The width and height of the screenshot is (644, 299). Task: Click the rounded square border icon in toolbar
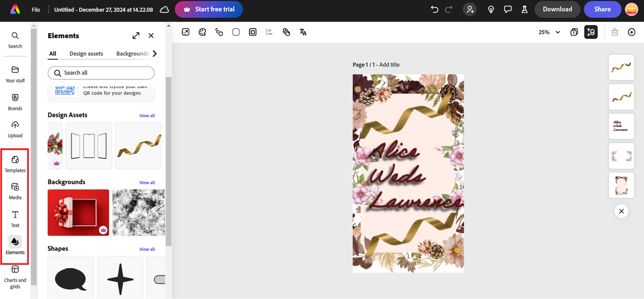pos(253,32)
